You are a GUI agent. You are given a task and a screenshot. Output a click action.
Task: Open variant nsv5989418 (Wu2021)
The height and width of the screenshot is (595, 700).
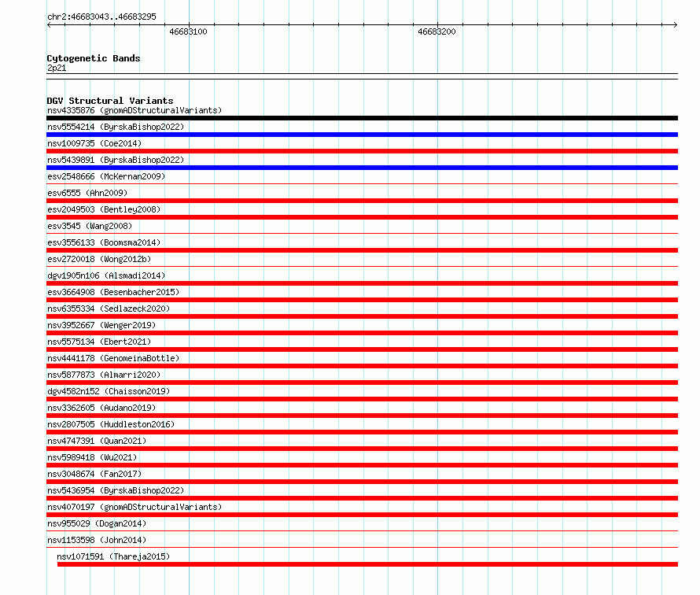pos(92,457)
